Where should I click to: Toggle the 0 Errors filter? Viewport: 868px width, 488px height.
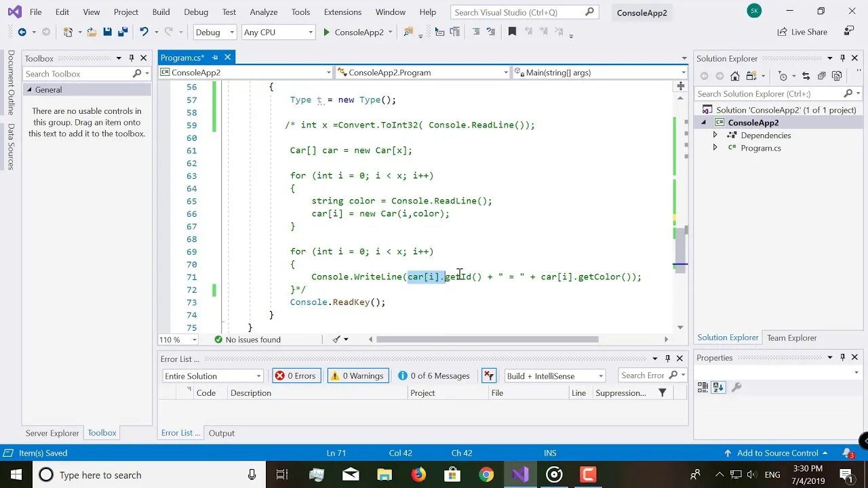point(296,375)
